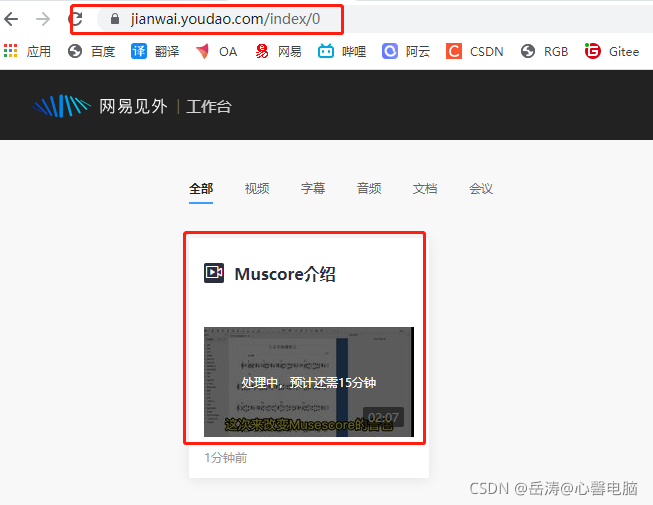Click the padlock site security icon
Screen dimensions: 653x505
pos(115,19)
